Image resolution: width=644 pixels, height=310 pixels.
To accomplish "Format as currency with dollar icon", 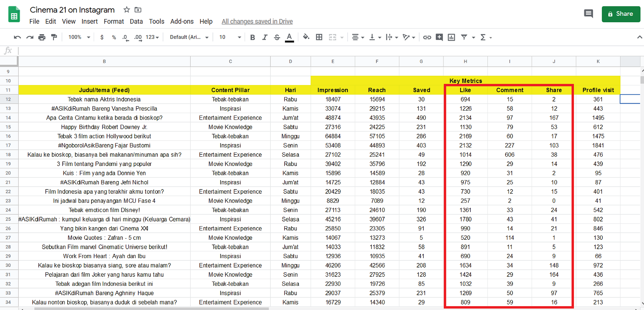I will [102, 37].
